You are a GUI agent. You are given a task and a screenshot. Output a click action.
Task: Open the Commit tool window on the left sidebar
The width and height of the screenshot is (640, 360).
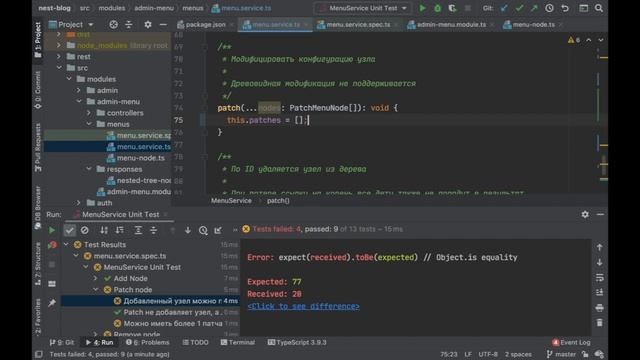tap(38, 90)
